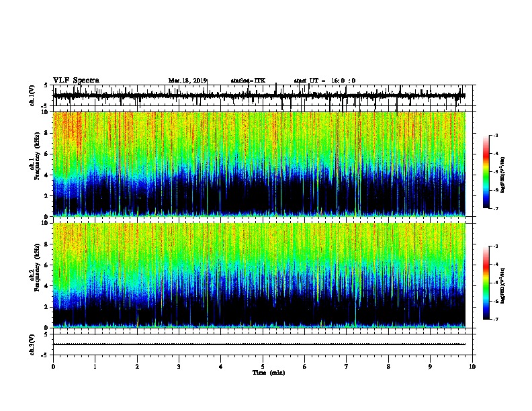Click the "station=ITK" header label
This screenshot has width=532, height=411.
[x=248, y=81]
